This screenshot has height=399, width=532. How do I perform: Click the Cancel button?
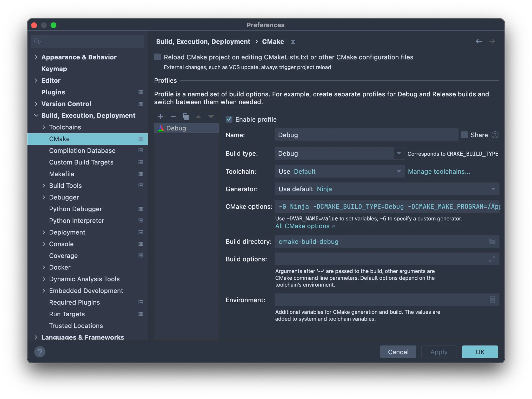click(398, 352)
